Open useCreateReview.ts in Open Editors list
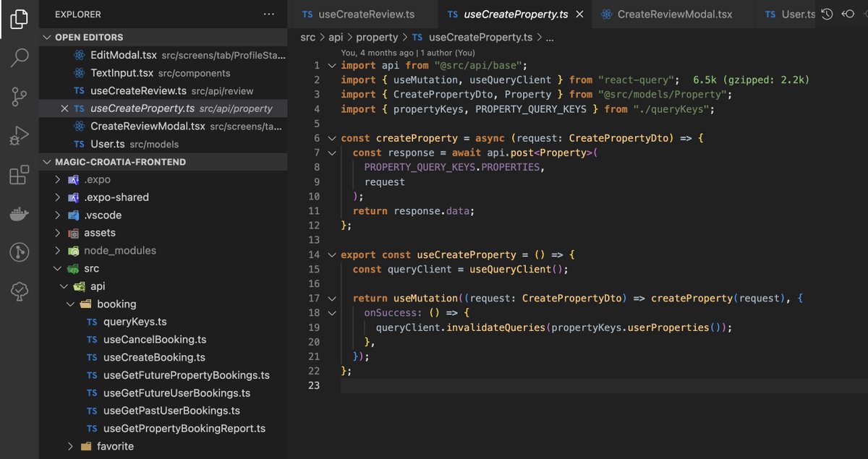The image size is (868, 459). coord(163,91)
